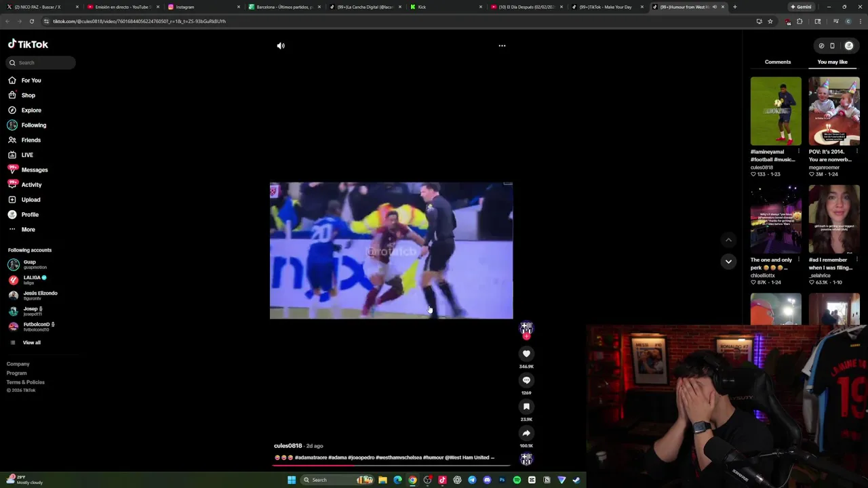The width and height of the screenshot is (868, 488).
Task: Switch to the Comments tab
Action: point(778,62)
